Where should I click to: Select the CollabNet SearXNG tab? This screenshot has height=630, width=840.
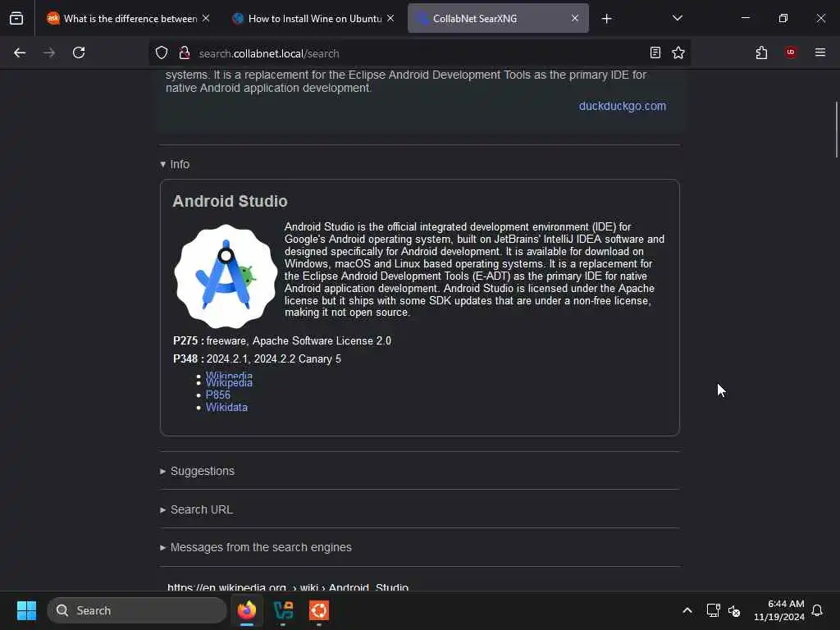[498, 18]
